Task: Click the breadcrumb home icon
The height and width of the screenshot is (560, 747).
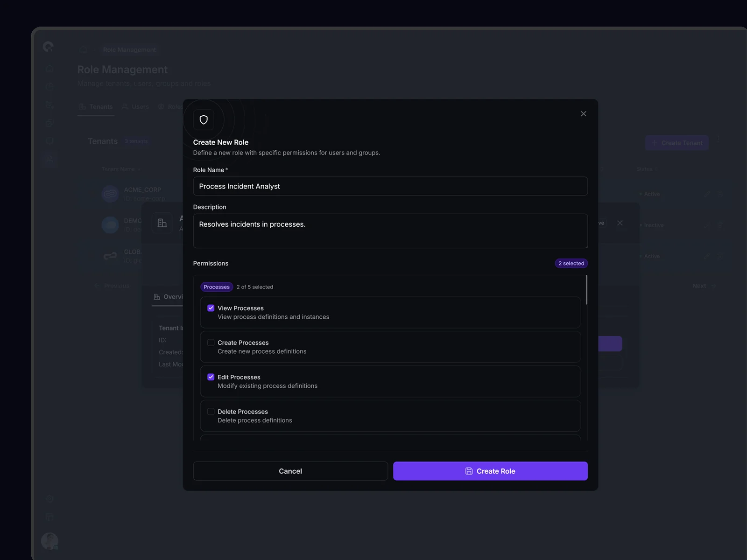Action: [x=83, y=50]
